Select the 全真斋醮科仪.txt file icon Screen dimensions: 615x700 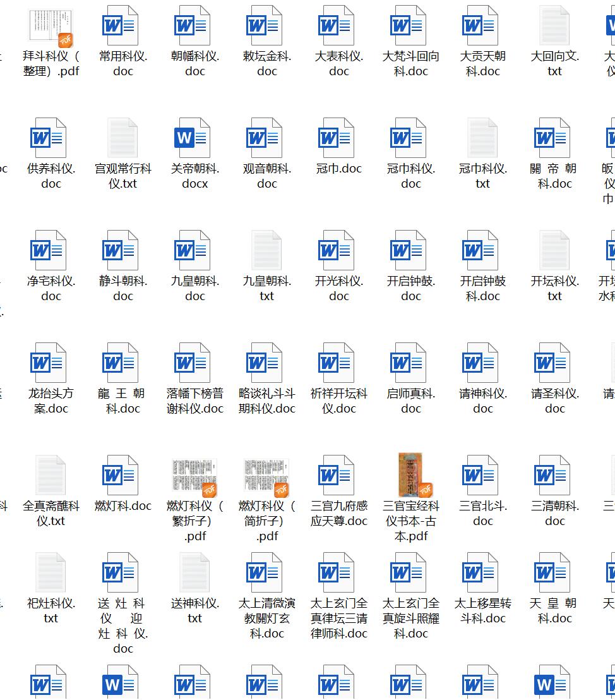click(51, 476)
